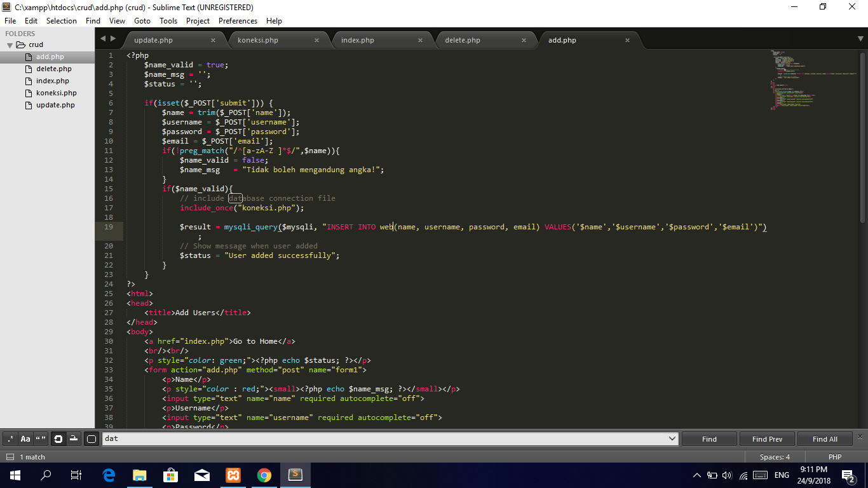Click the Find button
This screenshot has height=488, width=868.
[709, 439]
